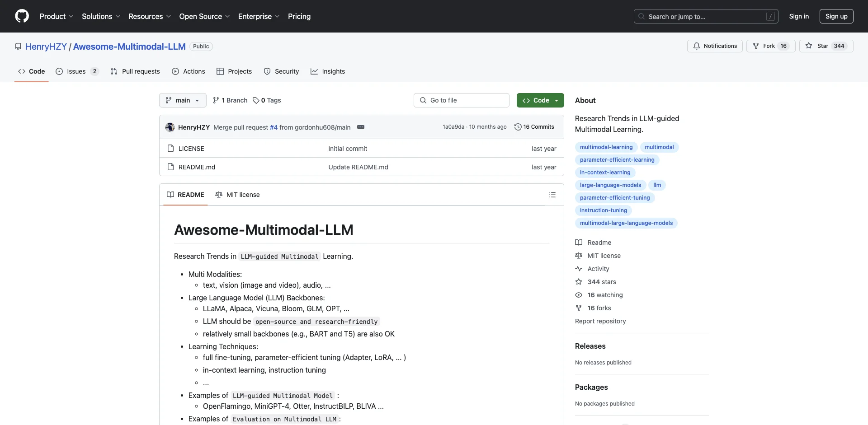Switch to the Code tab
The height and width of the screenshot is (425, 868).
32,71
